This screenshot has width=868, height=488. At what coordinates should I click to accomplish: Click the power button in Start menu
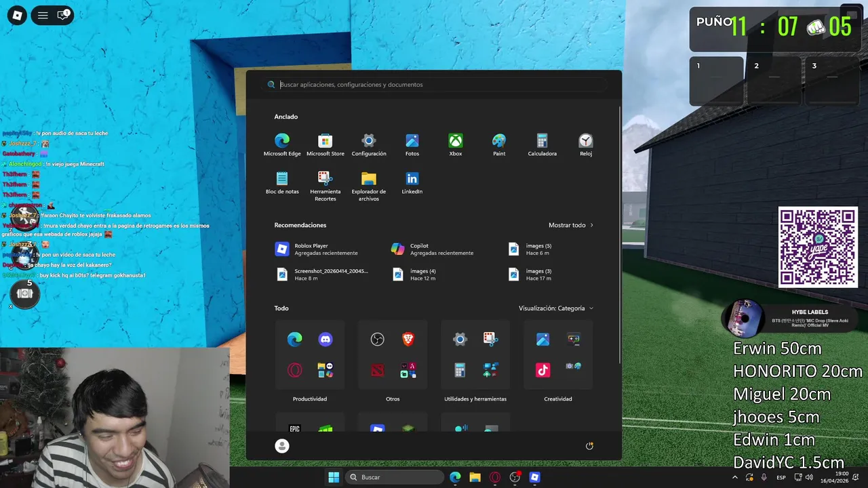(x=589, y=445)
